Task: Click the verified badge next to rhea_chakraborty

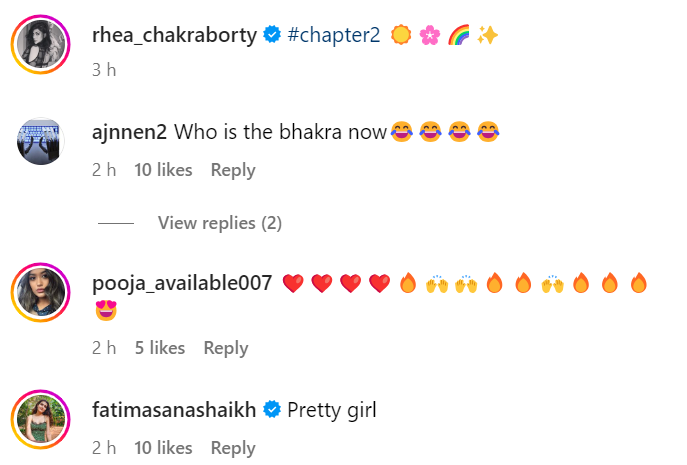Action: 271,36
